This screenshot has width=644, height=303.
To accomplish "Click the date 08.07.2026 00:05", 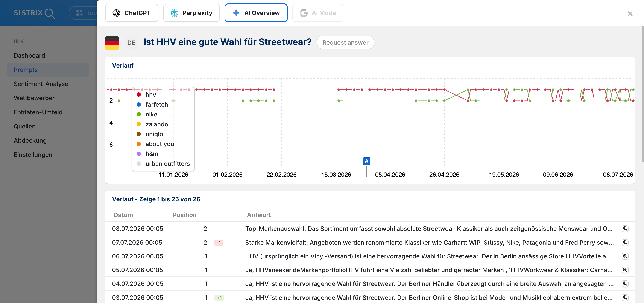I will (x=138, y=229).
